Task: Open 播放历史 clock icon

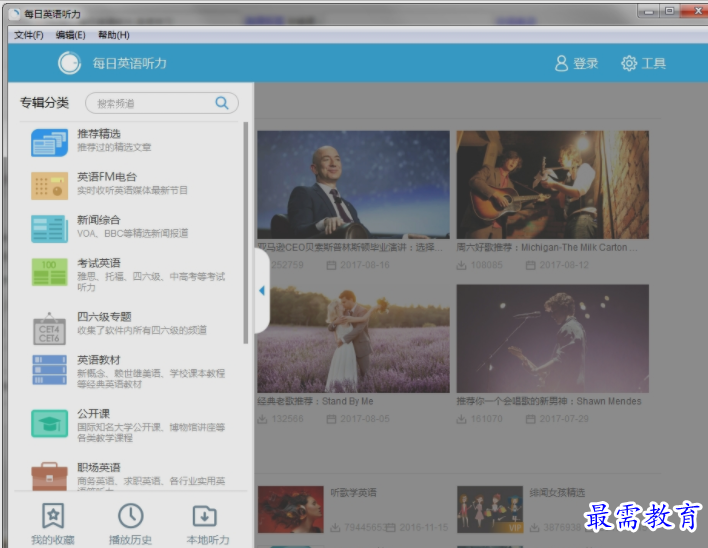Action: pos(130,515)
